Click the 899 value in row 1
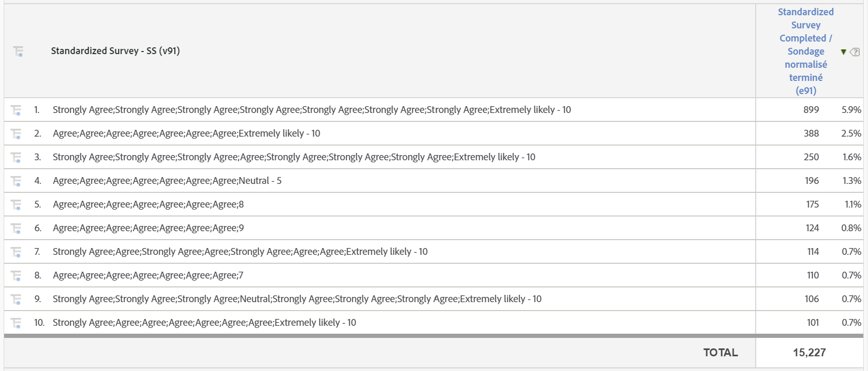868x371 pixels. (x=811, y=110)
